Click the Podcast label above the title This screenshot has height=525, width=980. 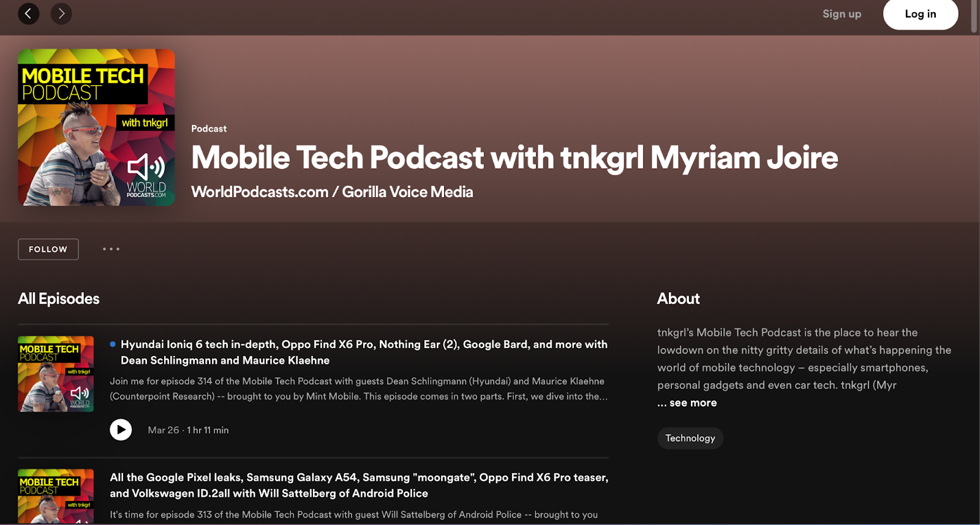[x=209, y=129]
